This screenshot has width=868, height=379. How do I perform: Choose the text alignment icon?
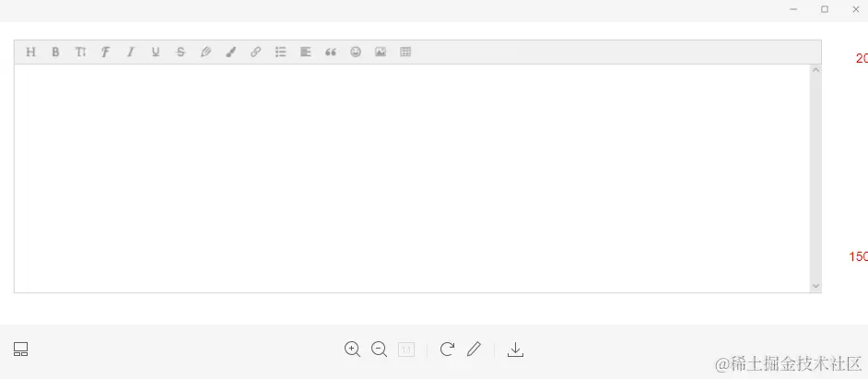(306, 52)
